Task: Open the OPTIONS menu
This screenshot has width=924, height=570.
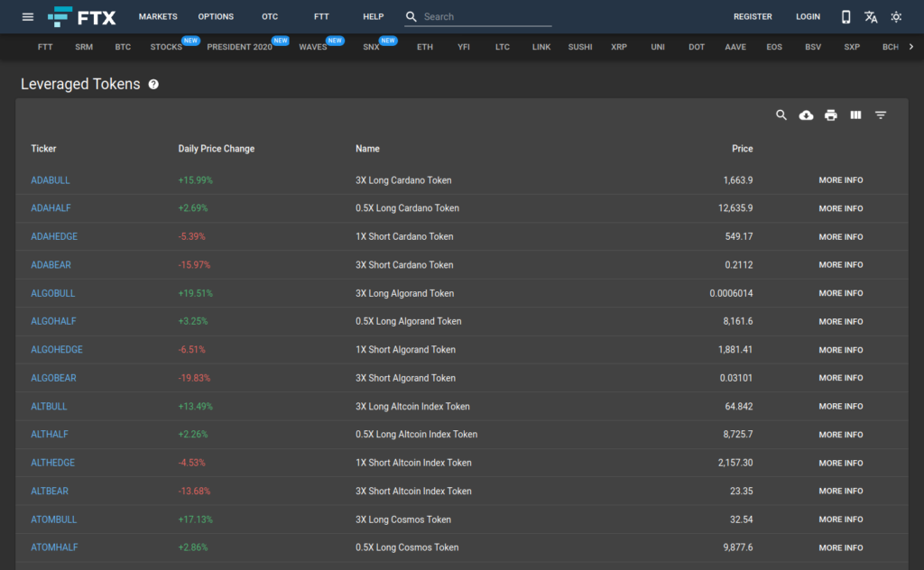Action: (216, 16)
